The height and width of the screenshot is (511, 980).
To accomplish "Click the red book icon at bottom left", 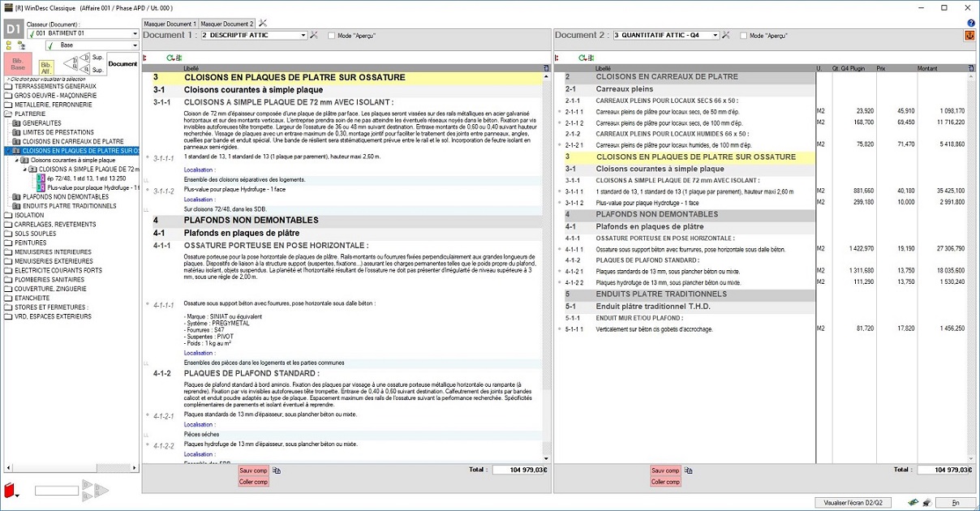I will 10,490.
